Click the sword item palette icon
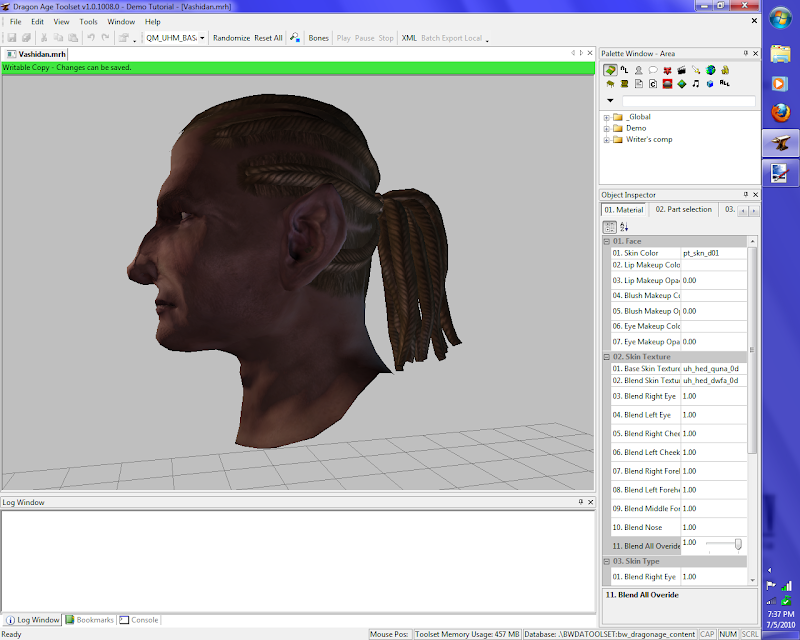Screen dimensions: 800x640 [x=695, y=70]
